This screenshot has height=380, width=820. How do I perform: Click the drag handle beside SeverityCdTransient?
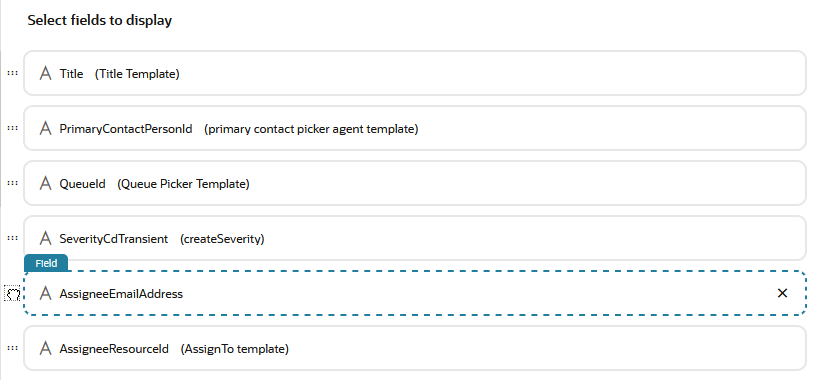(x=12, y=238)
